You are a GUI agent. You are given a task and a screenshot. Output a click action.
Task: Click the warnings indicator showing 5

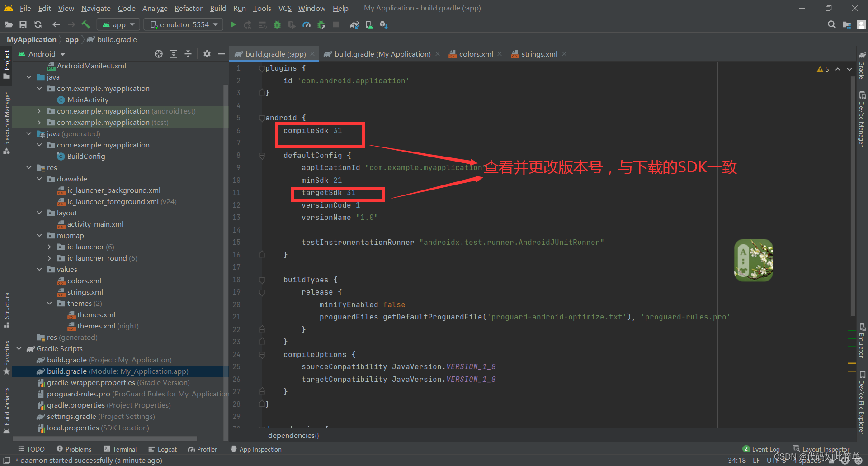point(823,69)
